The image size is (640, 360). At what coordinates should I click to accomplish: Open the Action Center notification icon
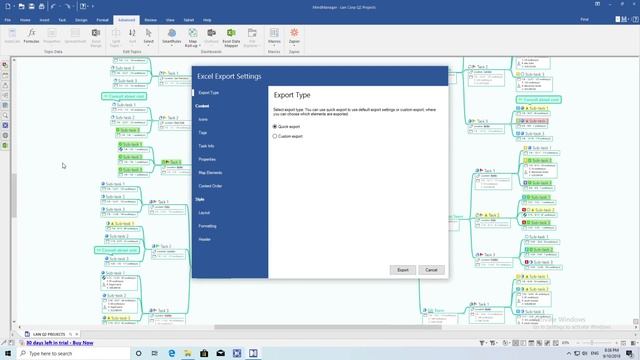tap(630, 353)
